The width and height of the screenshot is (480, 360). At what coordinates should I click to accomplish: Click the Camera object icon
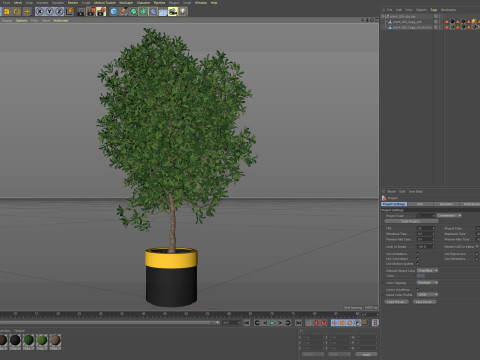coord(173,12)
